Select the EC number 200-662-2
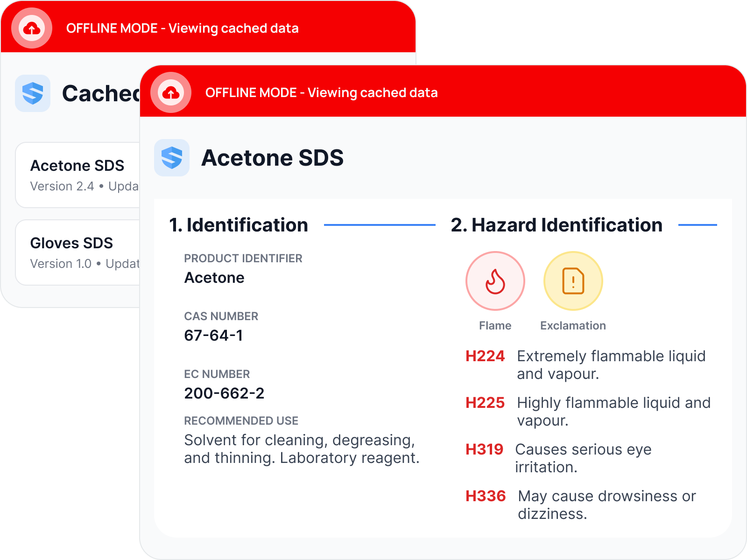 click(224, 393)
